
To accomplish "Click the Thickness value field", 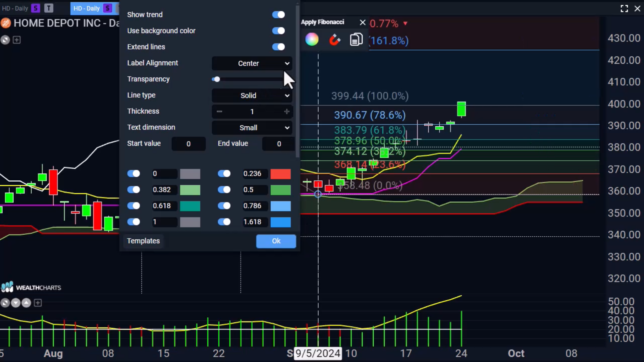I will coord(252,112).
